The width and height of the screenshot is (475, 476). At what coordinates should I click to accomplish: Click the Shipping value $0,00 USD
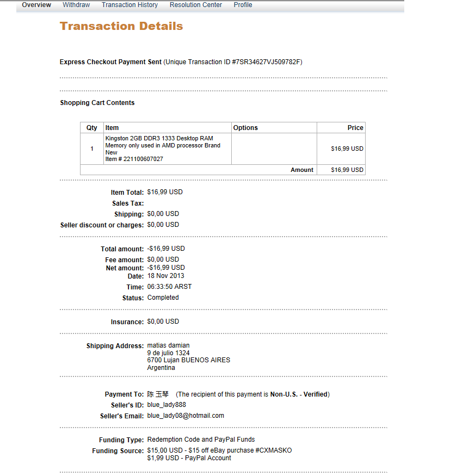pyautogui.click(x=163, y=214)
